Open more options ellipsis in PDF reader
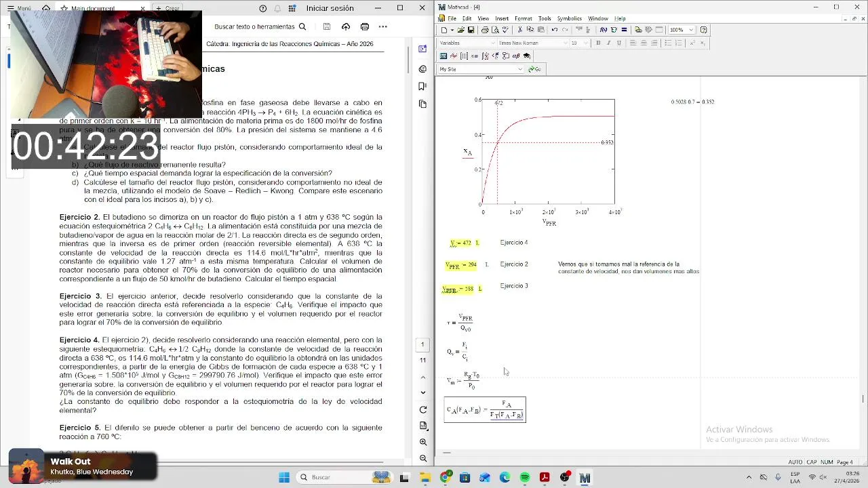This screenshot has height=488, width=868. 383,26
